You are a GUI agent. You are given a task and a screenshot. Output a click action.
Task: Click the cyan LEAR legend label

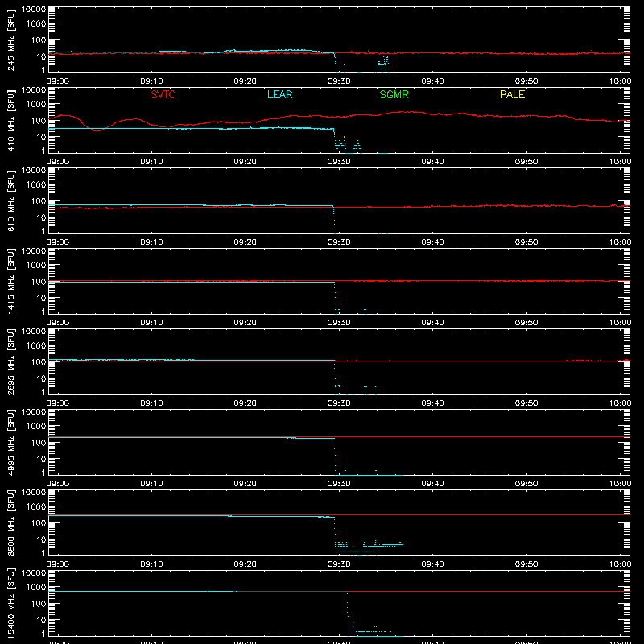pyautogui.click(x=279, y=94)
